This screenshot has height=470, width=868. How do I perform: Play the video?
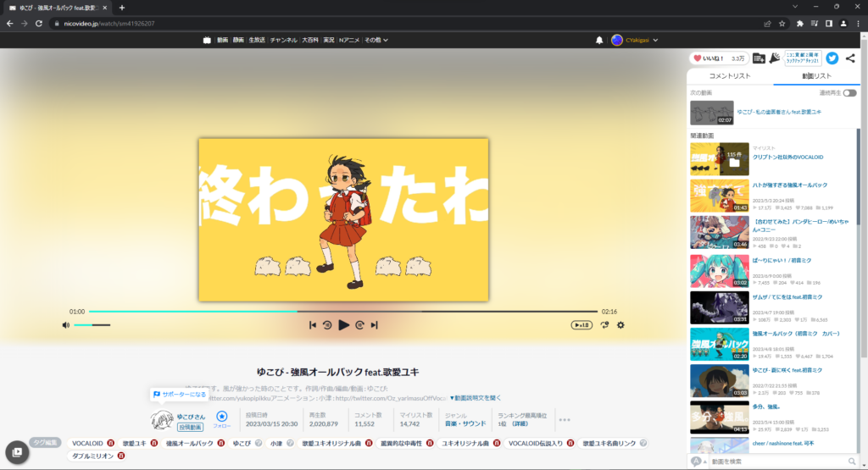tap(343, 325)
